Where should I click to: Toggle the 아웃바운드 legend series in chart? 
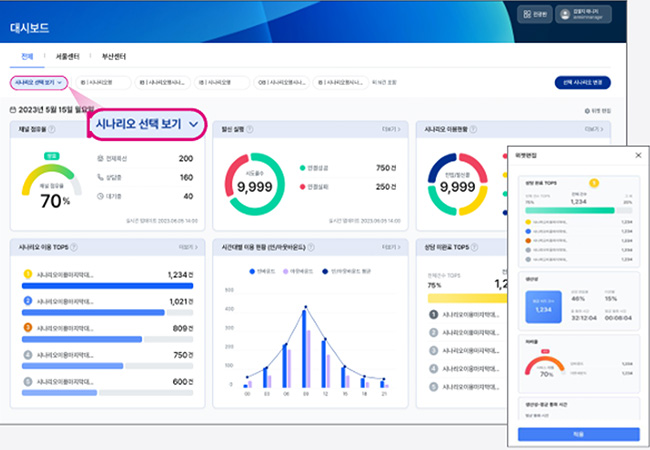click(296, 271)
